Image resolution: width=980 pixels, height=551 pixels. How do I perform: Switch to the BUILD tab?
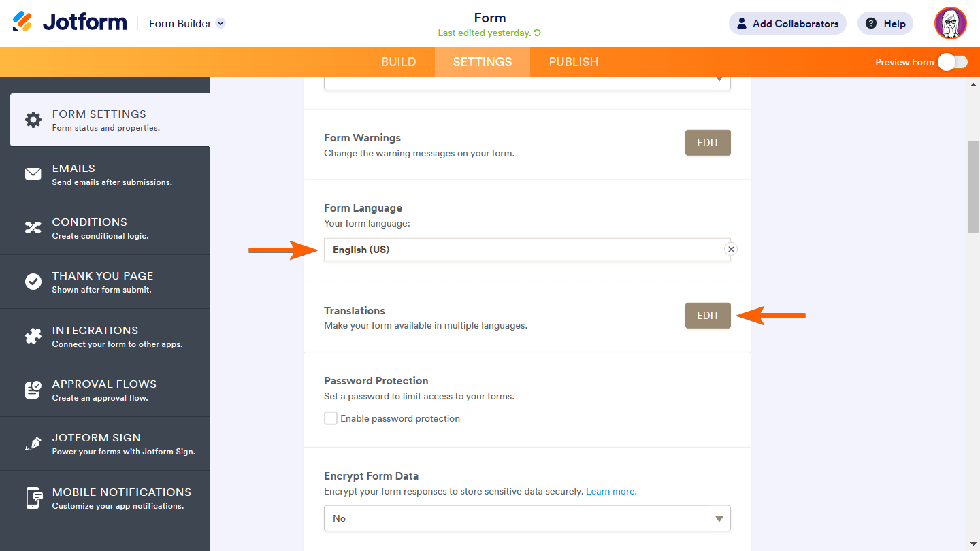point(398,62)
